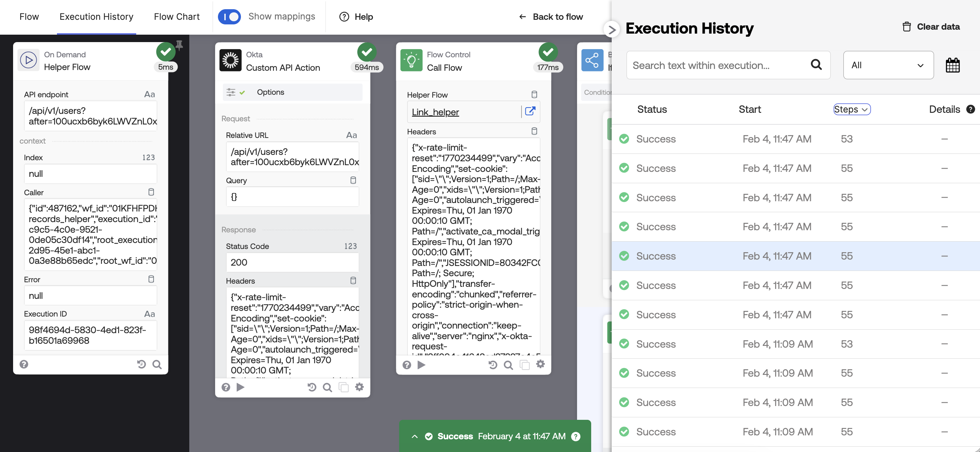Click the Custom API Action settings gear
The height and width of the screenshot is (452, 980).
point(359,387)
